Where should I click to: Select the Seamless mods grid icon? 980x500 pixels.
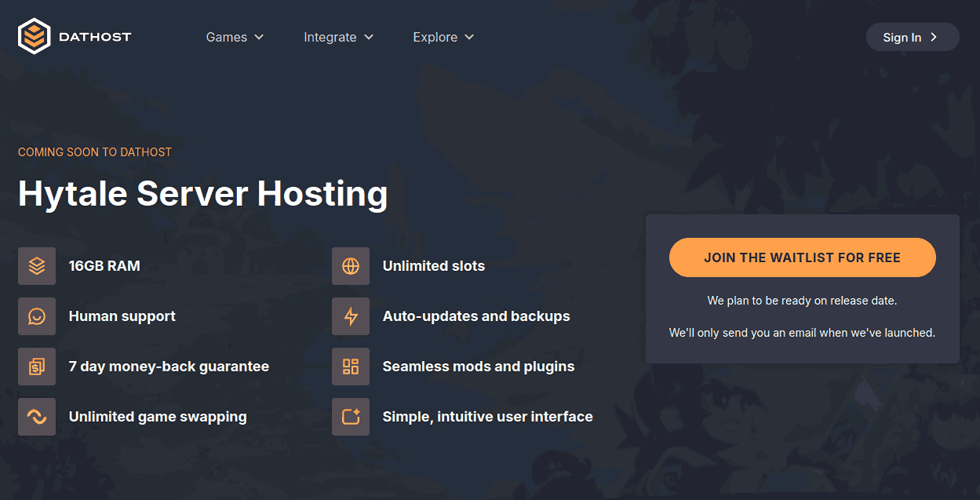[350, 367]
